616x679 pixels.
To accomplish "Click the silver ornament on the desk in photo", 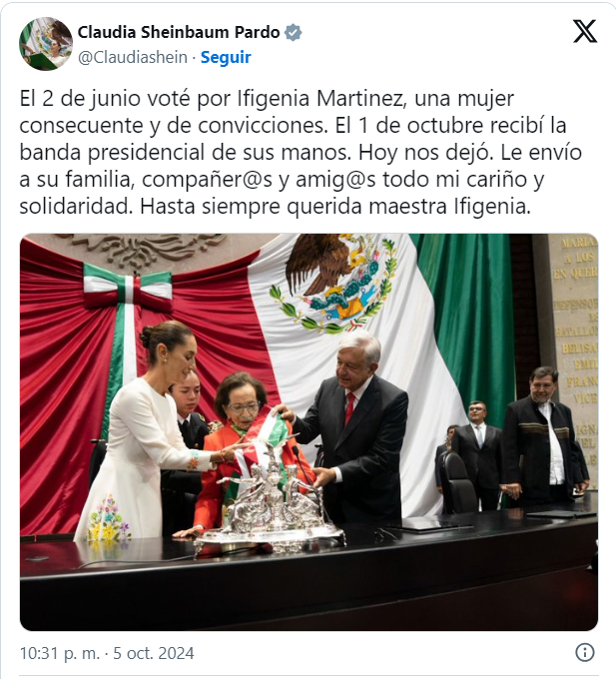I will click(273, 507).
